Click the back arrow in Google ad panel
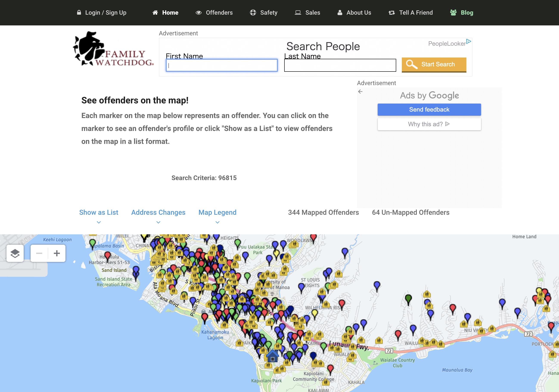 (x=360, y=92)
